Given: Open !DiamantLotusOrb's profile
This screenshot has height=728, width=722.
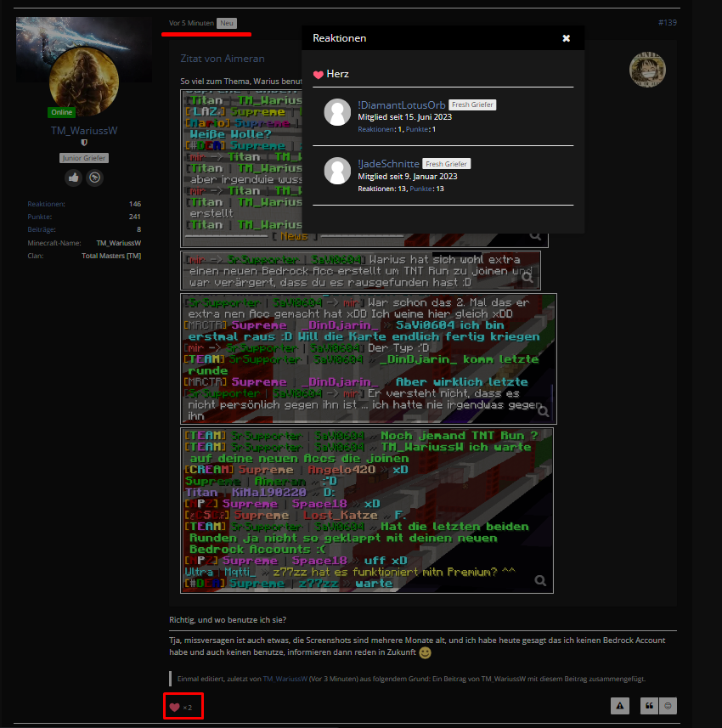Looking at the screenshot, I should (x=401, y=105).
